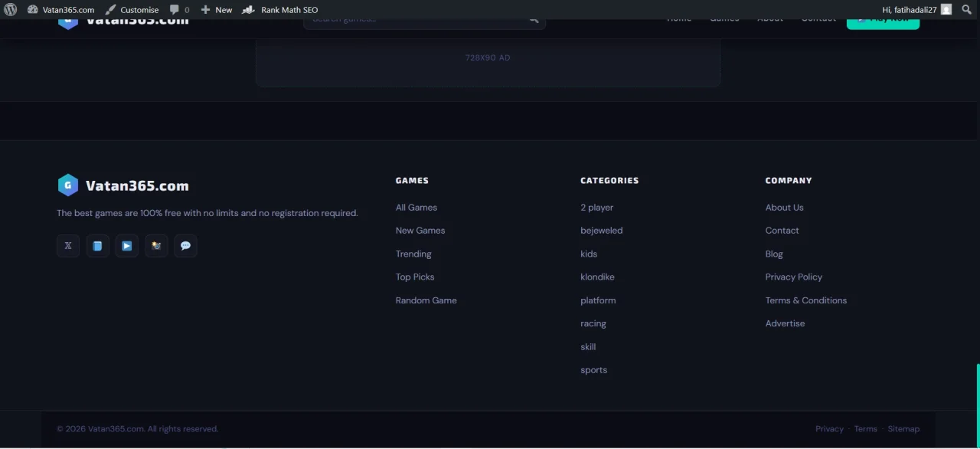
Task: Click the user avatar in admin bar
Action: (x=946, y=9)
